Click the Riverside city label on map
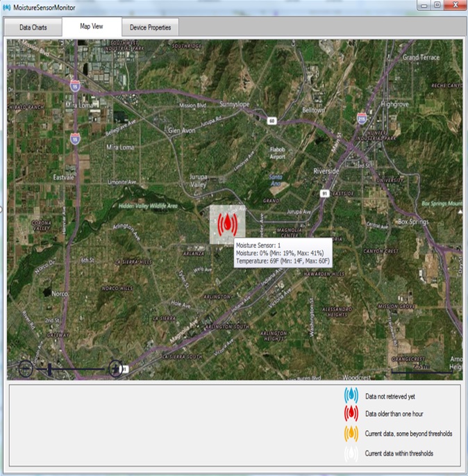468x476 pixels. click(x=326, y=171)
